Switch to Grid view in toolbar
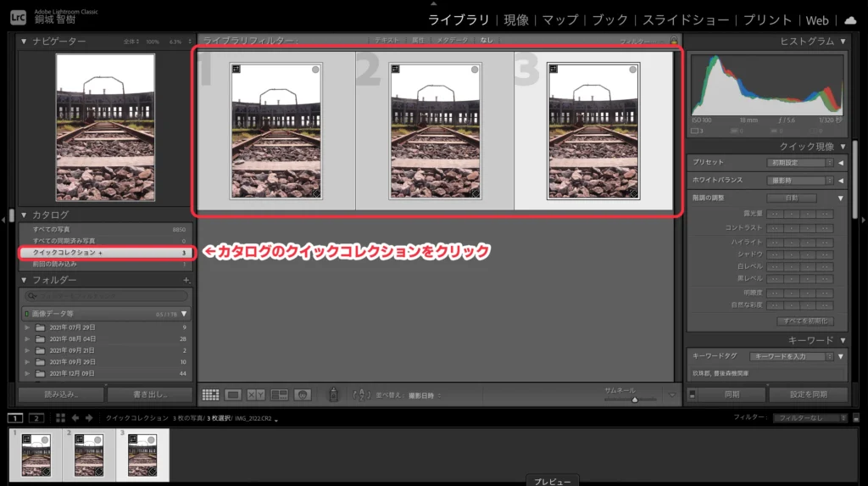 coord(210,394)
